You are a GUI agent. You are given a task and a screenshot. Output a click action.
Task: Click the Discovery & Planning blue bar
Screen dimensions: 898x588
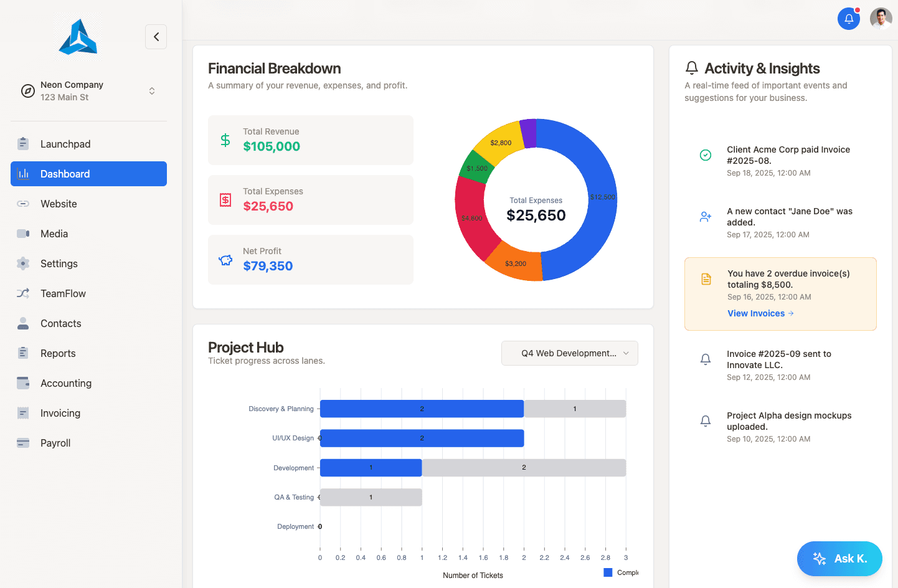(422, 409)
